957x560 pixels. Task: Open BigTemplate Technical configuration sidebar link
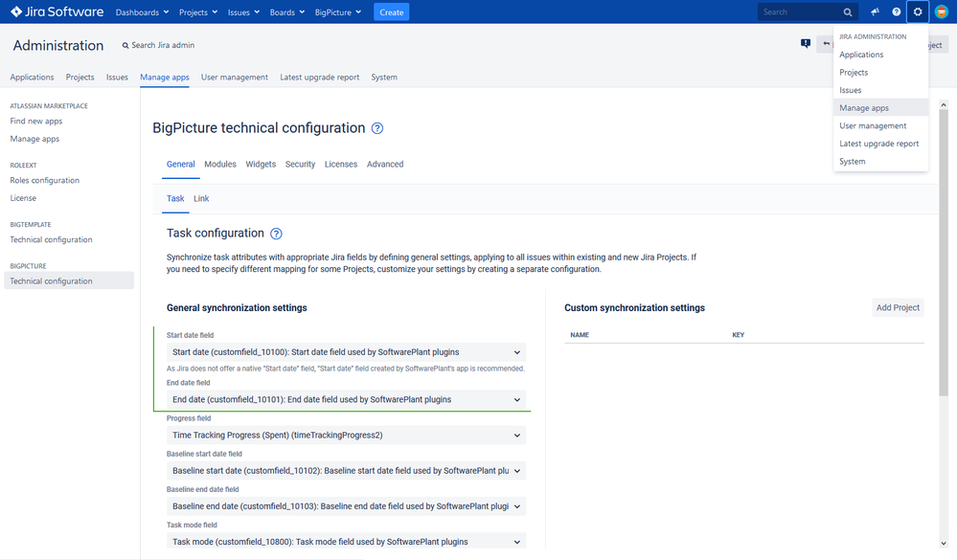click(52, 239)
